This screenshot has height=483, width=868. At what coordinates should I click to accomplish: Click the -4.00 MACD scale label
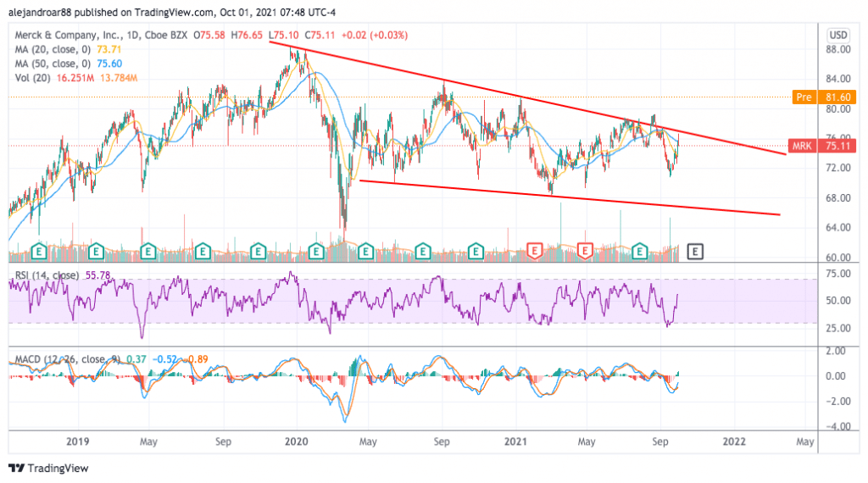coord(838,426)
